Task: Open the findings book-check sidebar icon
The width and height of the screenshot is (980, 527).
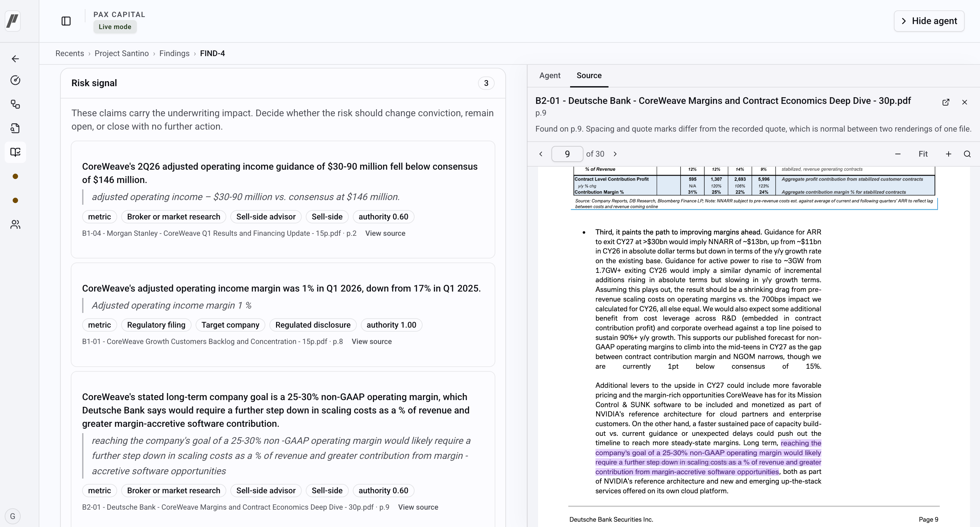Action: pos(15,152)
